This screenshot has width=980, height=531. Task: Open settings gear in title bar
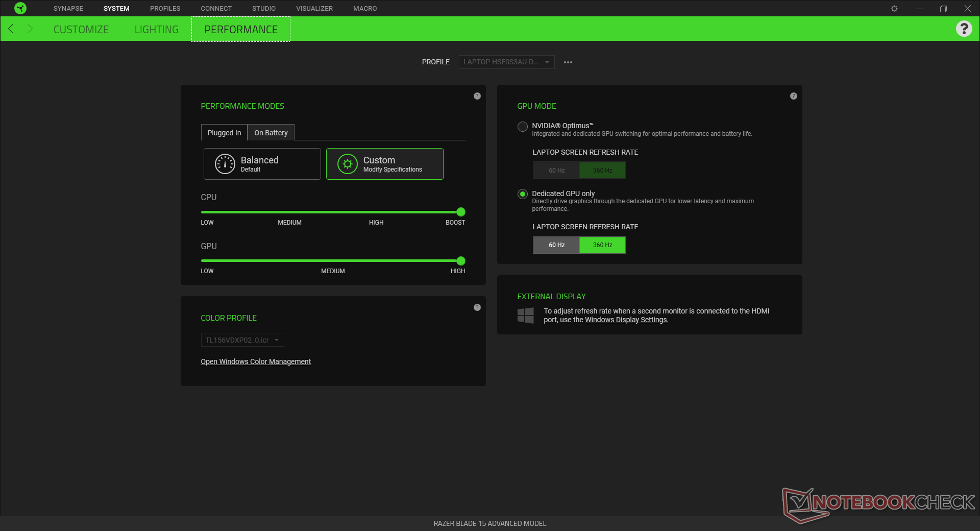click(x=894, y=9)
